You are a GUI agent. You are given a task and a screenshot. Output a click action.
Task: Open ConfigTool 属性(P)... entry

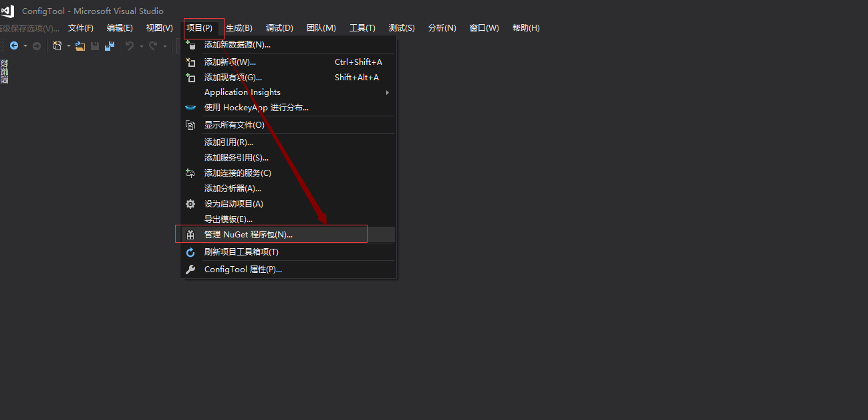(x=289, y=270)
